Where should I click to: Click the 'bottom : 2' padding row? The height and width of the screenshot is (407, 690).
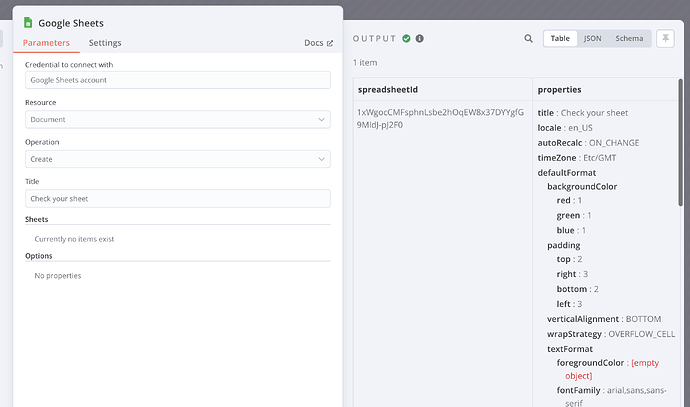[x=578, y=289]
